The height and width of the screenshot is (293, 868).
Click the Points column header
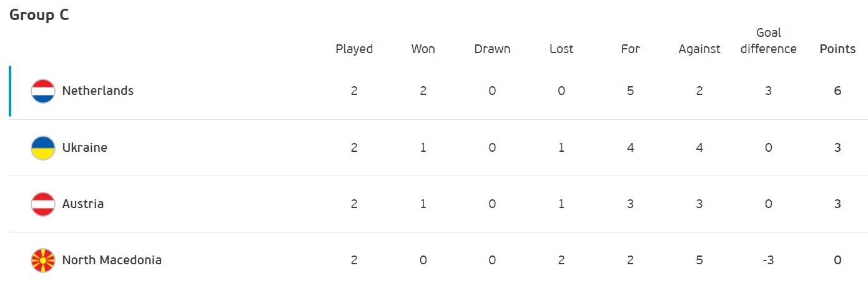[x=837, y=49]
